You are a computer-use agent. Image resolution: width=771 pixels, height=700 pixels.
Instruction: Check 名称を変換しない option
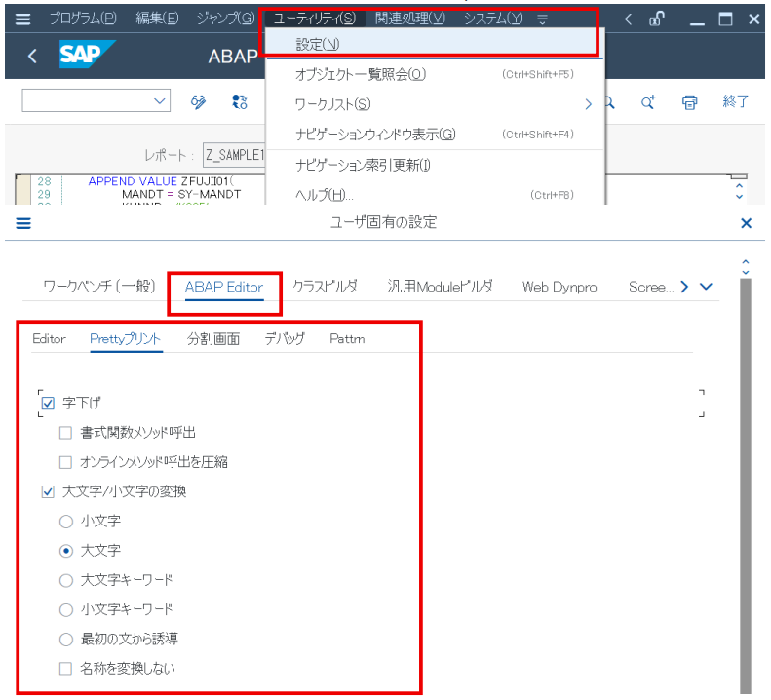point(65,669)
